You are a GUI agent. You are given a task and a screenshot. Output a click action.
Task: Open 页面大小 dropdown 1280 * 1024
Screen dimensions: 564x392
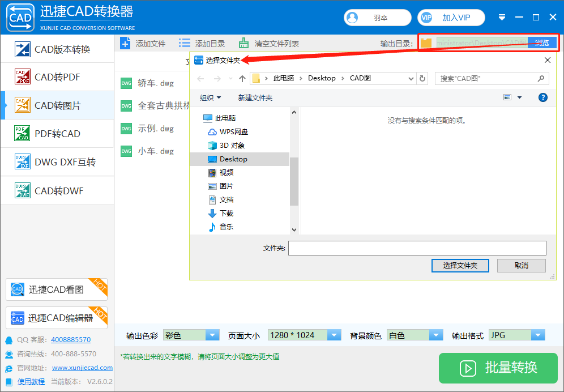[x=304, y=335]
